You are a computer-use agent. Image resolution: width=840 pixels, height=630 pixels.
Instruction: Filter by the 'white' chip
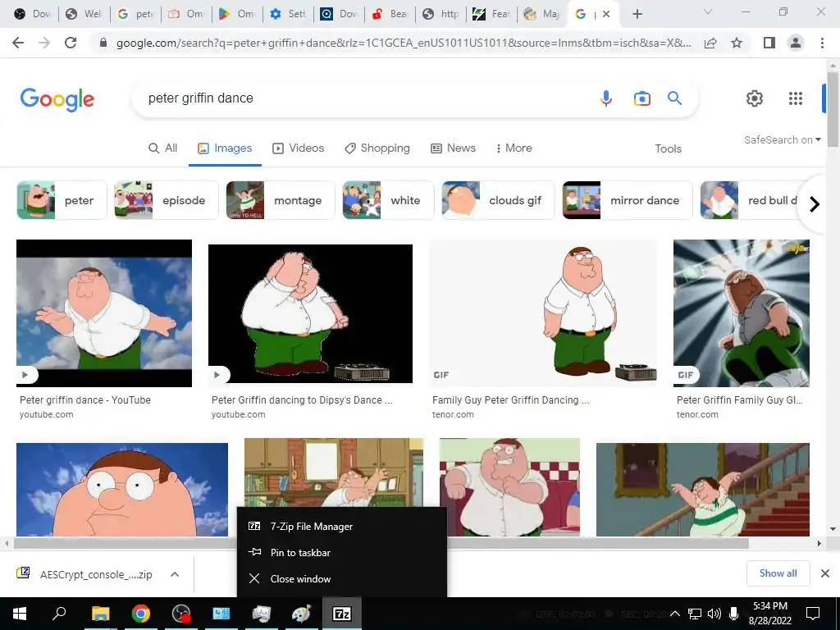(388, 200)
